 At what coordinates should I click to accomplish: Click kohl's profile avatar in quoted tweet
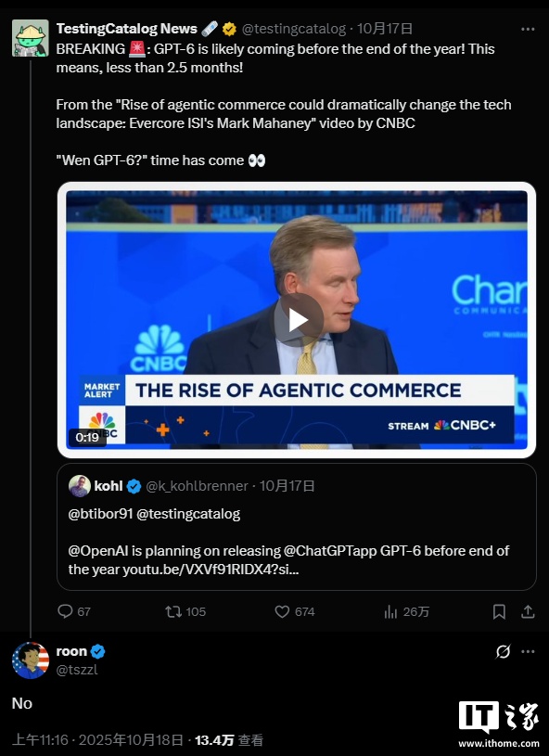point(82,483)
